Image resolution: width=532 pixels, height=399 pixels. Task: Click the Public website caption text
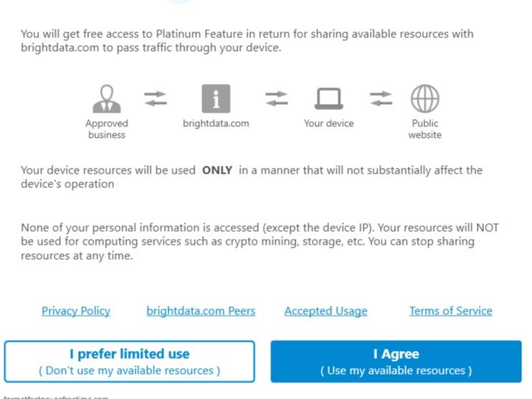coord(424,129)
